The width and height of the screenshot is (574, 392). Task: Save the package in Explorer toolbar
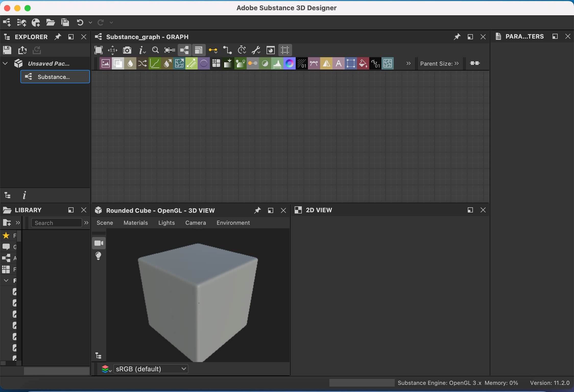coord(7,50)
